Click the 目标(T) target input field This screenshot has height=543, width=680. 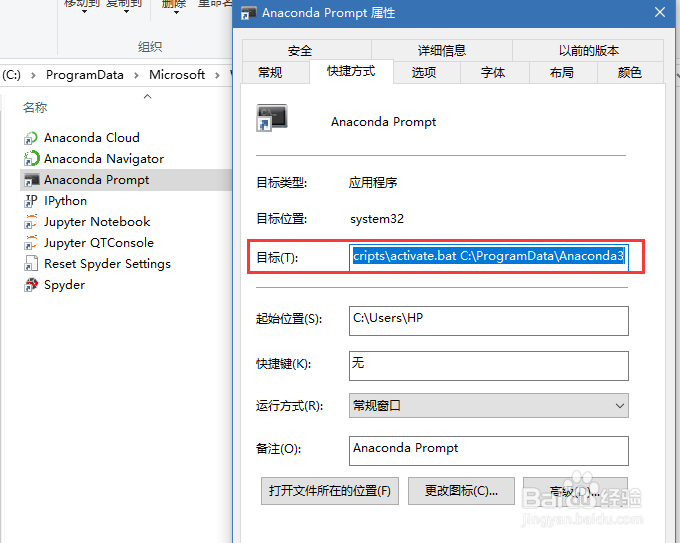pos(489,257)
